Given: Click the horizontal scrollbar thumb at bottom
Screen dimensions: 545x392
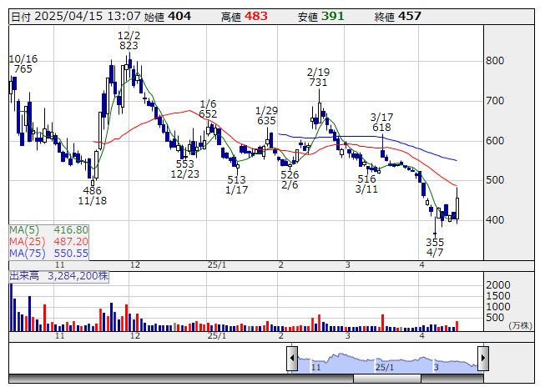Looking at the screenshot, I should tap(387, 379).
